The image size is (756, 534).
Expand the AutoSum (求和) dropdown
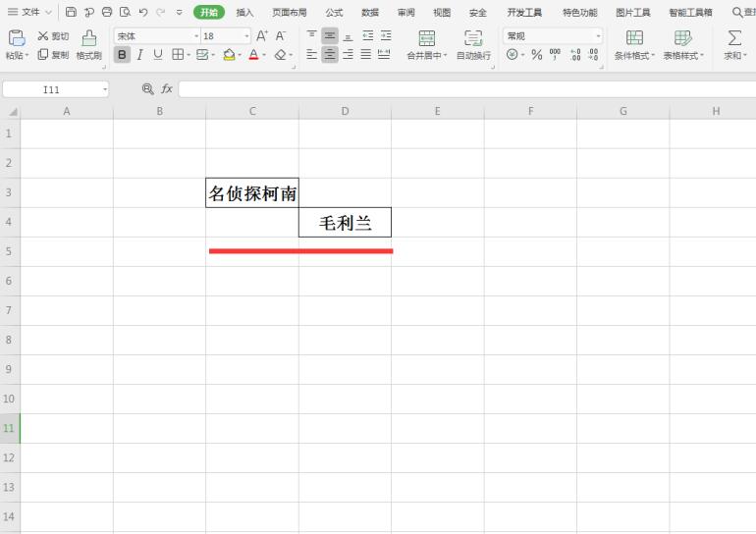pos(745,55)
